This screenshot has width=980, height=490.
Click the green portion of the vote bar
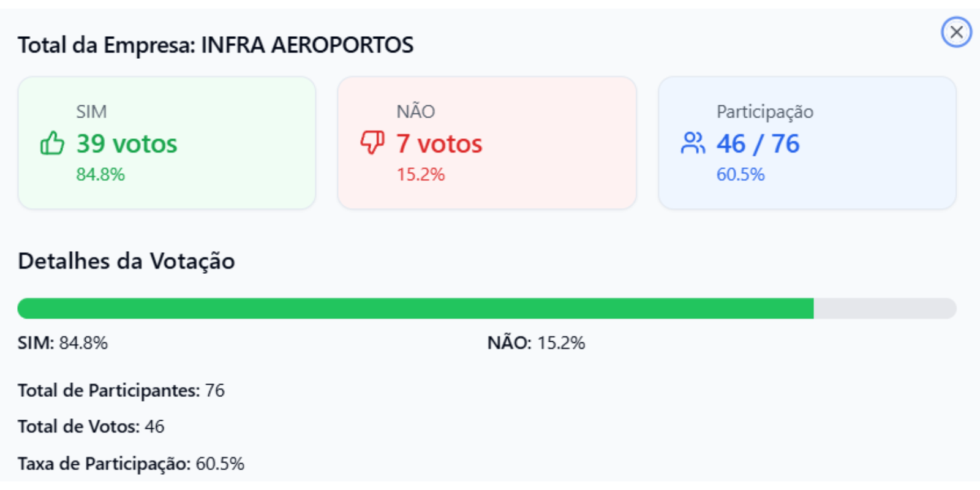point(415,309)
